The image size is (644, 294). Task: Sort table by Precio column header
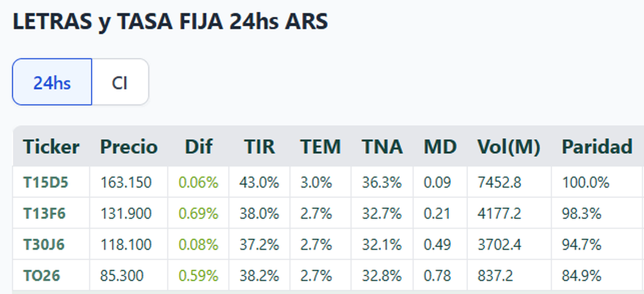pos(129,147)
